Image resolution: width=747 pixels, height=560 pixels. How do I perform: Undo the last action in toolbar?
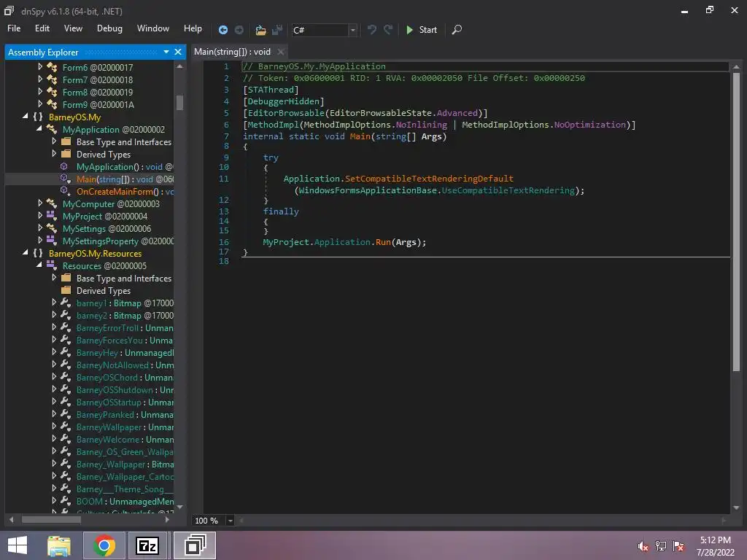click(x=372, y=30)
